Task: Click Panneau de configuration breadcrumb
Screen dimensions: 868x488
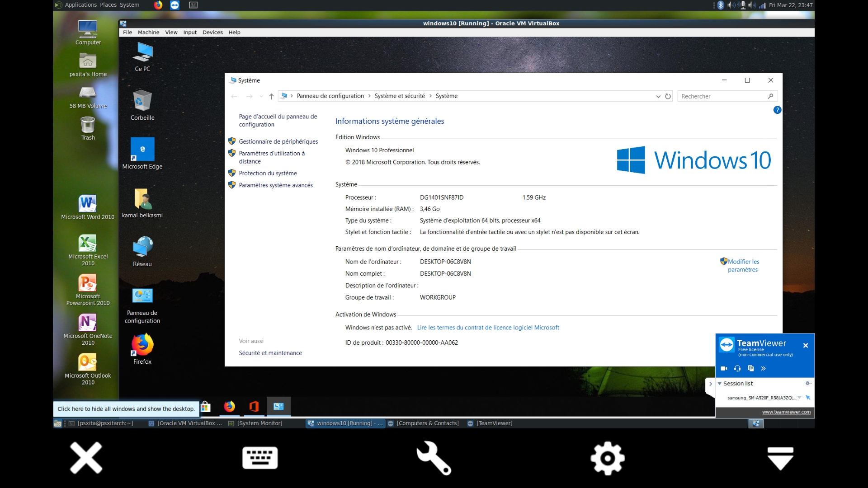Action: (330, 96)
